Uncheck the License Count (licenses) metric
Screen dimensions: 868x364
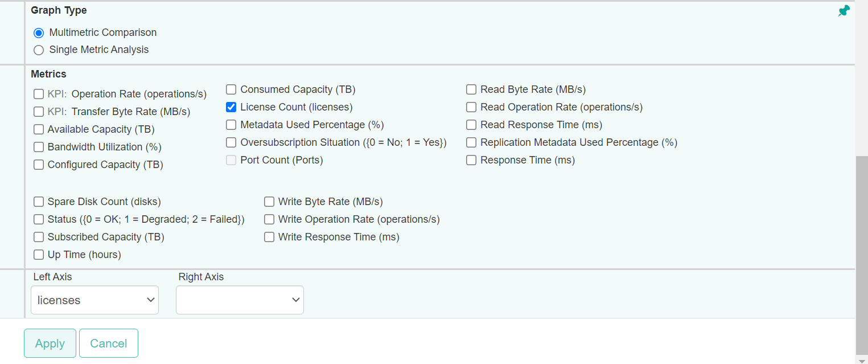(x=231, y=107)
